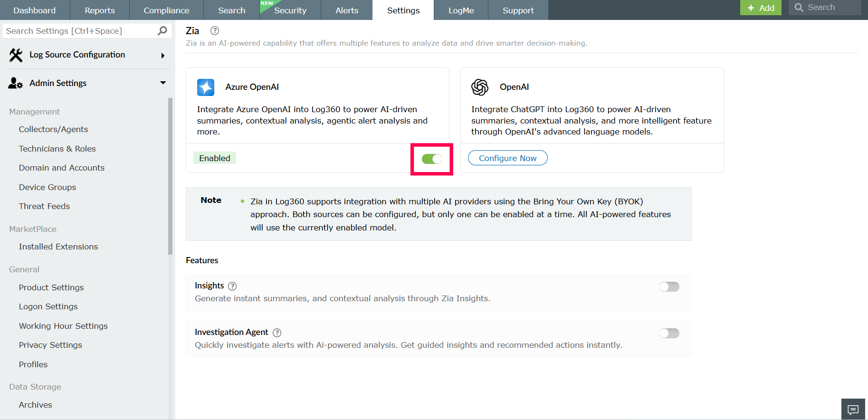Click the sidebar vertical scrollbar

tap(170, 176)
